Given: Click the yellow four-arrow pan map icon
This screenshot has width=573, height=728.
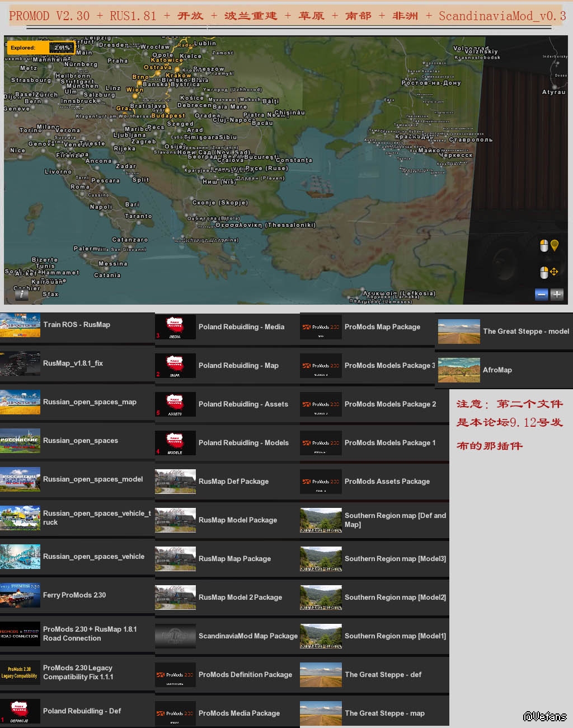Looking at the screenshot, I should [x=554, y=272].
